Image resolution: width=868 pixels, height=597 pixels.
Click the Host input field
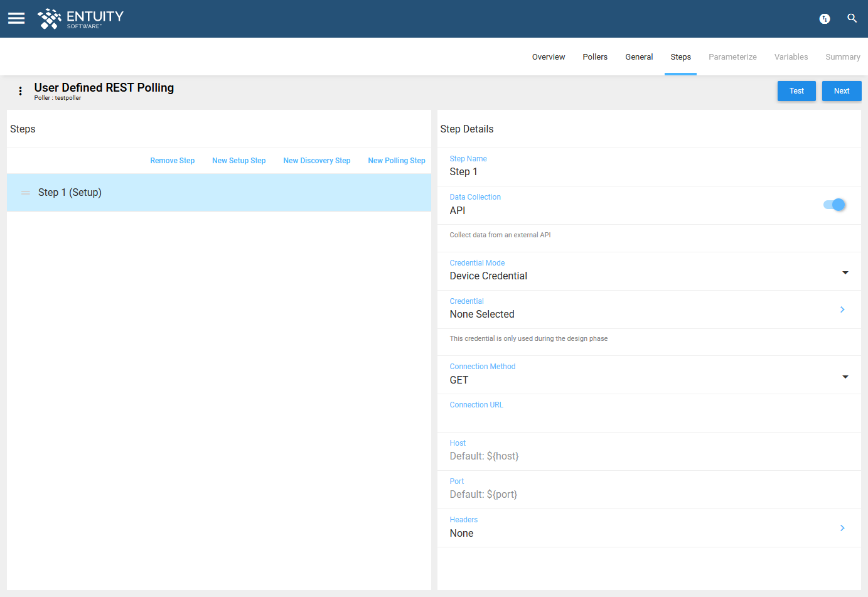click(649, 451)
